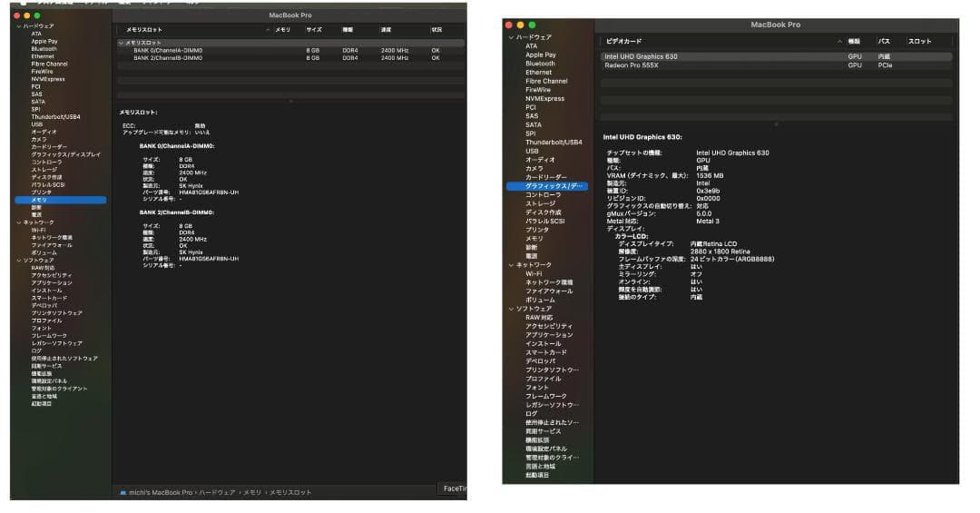Click michi's MacBook Pro in path bar
This screenshot has height=513, width=980.
pos(161,493)
